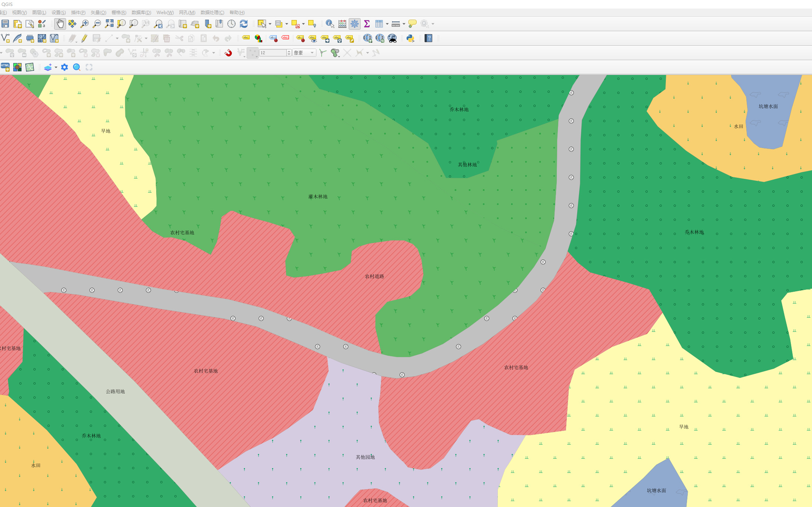Image resolution: width=812 pixels, height=507 pixels.
Task: Open the field calculator
Action: 342,24
